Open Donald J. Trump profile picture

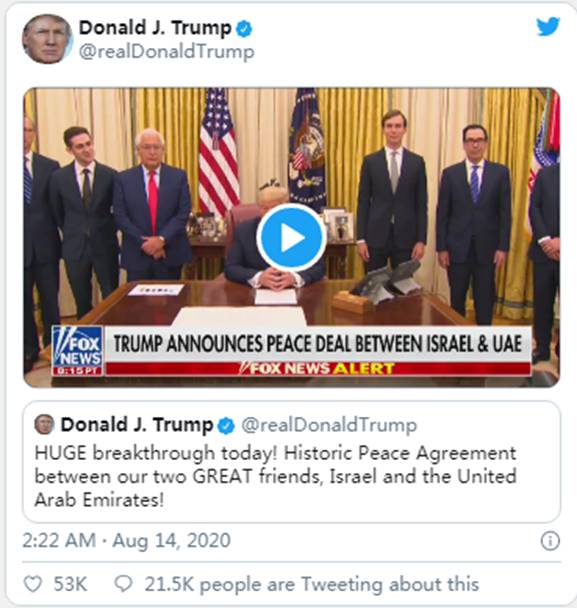pyautogui.click(x=47, y=39)
